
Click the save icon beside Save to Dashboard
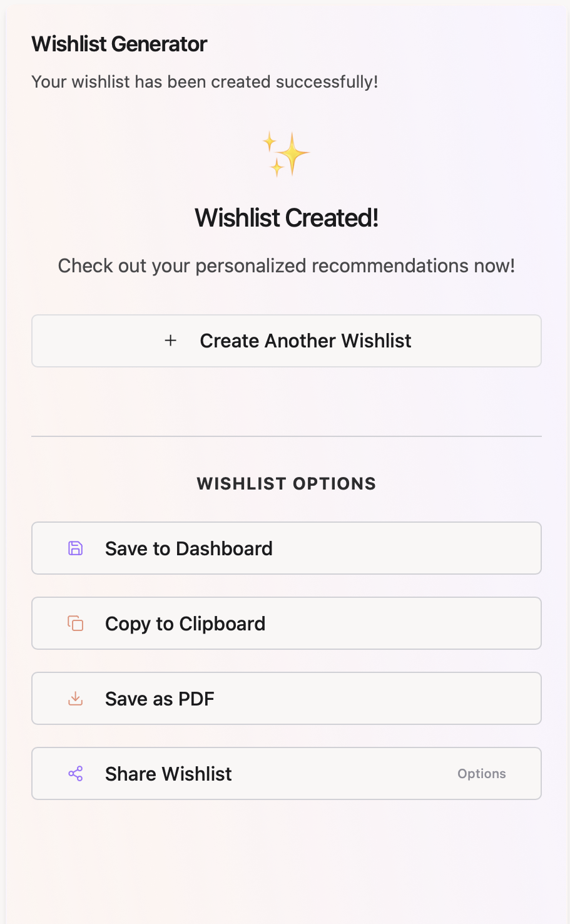[x=75, y=548]
